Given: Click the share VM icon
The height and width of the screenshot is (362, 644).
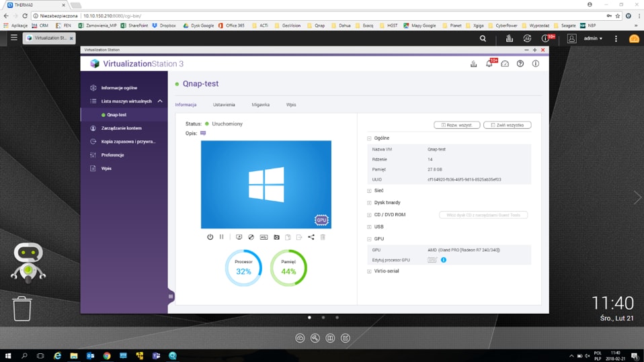Looking at the screenshot, I should pyautogui.click(x=311, y=237).
